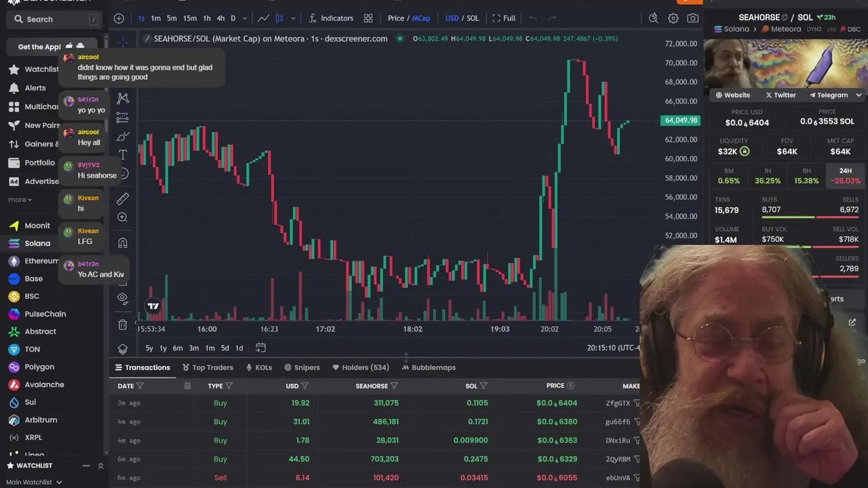Open Alerts in the sidebar
Screen dimensions: 868x488
(27, 88)
